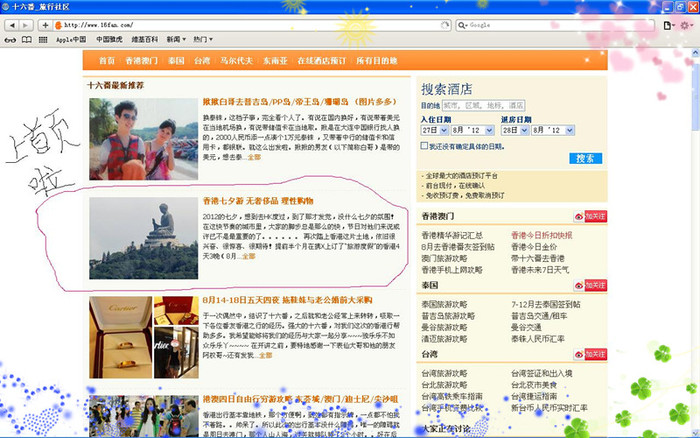Click the 16fan site favicon in address bar
This screenshot has width=700, height=438.
58,25
